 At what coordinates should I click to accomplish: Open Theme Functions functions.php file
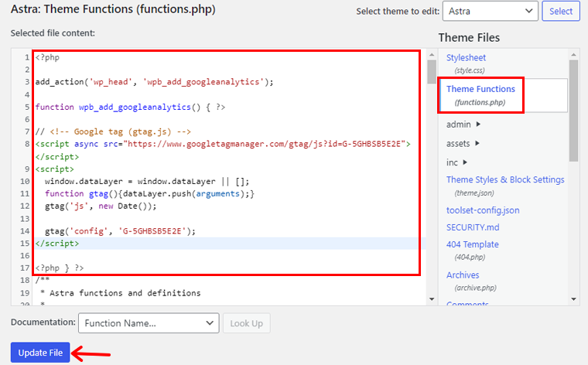click(480, 89)
